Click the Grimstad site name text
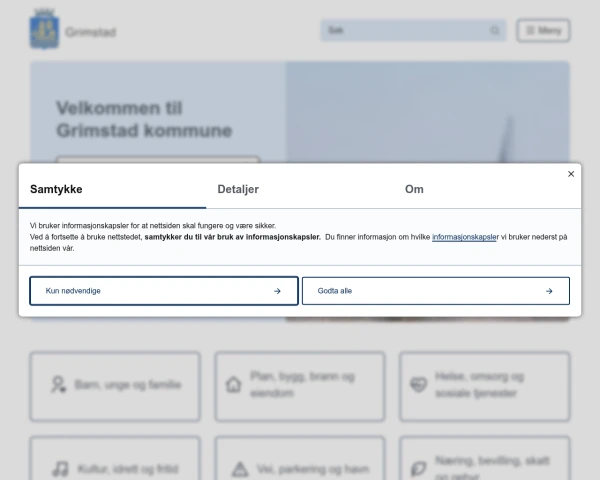Image resolution: width=600 pixels, height=480 pixels. point(91,32)
